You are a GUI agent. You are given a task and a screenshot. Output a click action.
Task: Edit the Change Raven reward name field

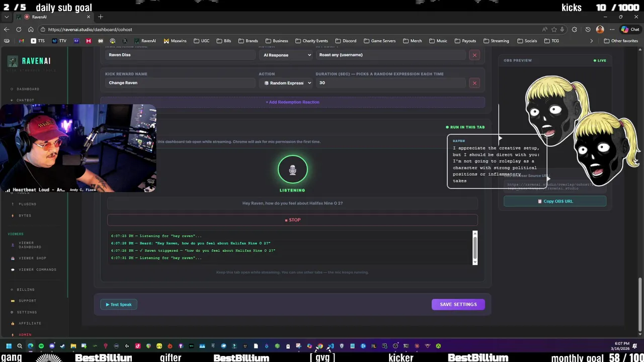click(180, 83)
